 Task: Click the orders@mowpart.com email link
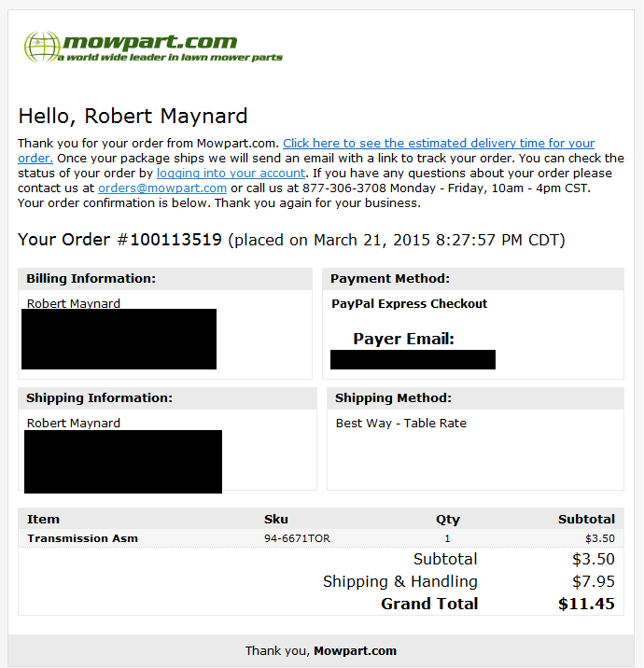click(162, 188)
